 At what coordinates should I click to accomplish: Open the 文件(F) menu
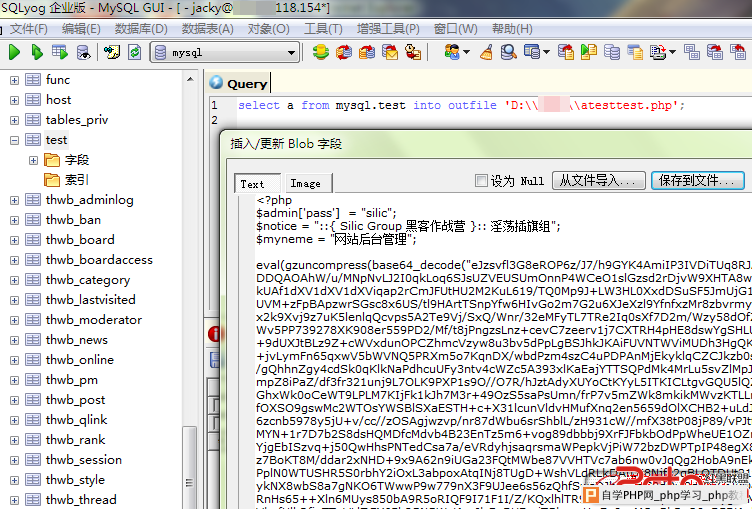[29, 29]
